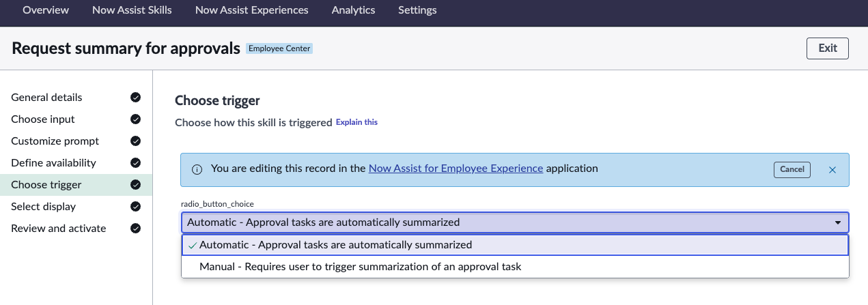
Task: Open the Settings tab
Action: 417,10
